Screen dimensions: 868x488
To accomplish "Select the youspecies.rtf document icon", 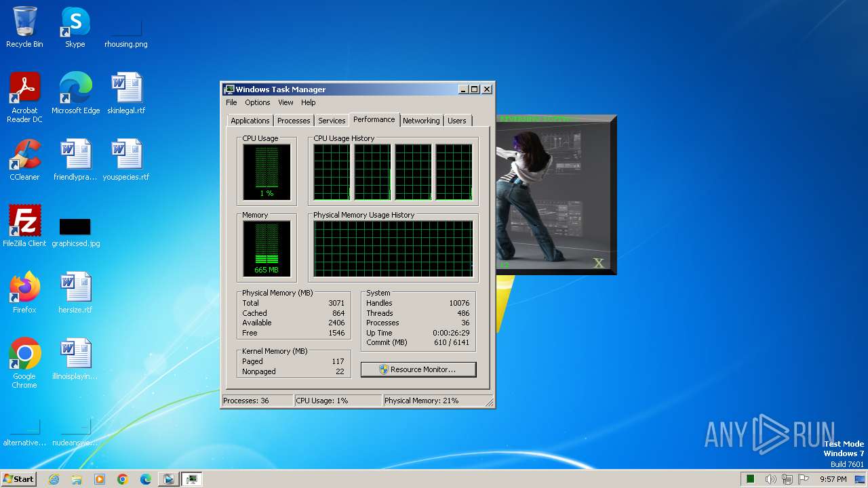I will 126,160.
